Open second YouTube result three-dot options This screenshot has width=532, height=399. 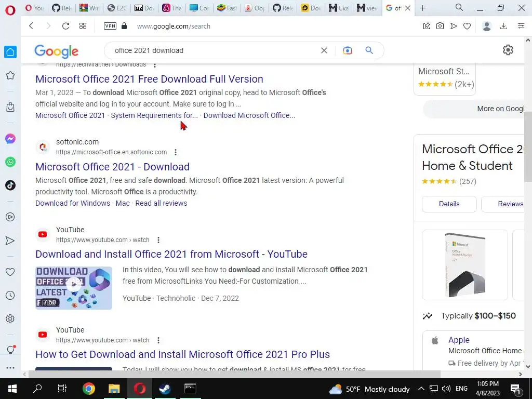click(158, 340)
